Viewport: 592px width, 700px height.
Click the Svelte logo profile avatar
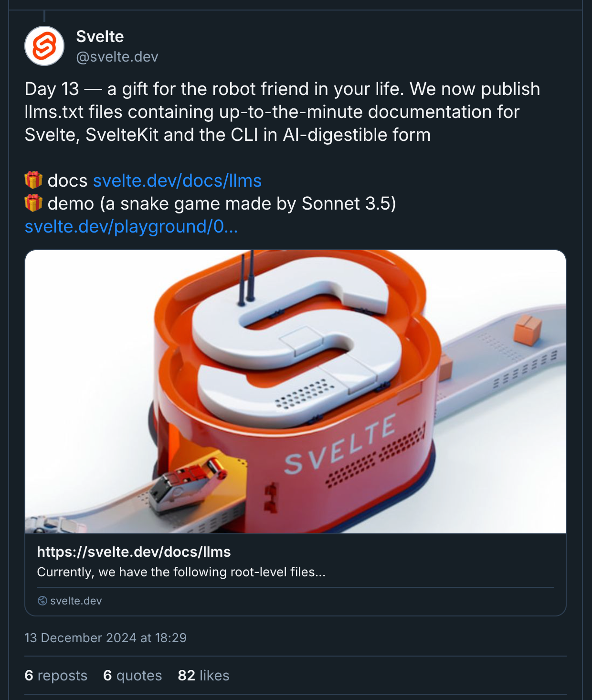tap(45, 47)
